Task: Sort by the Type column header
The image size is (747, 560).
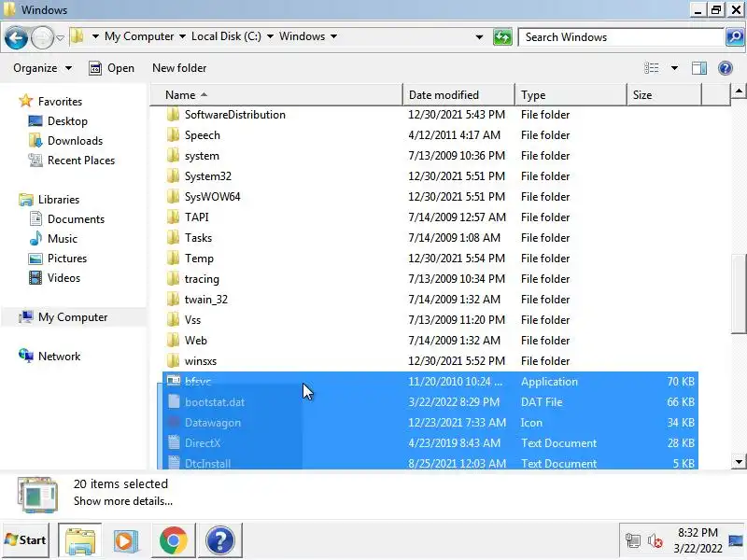Action: pos(571,95)
